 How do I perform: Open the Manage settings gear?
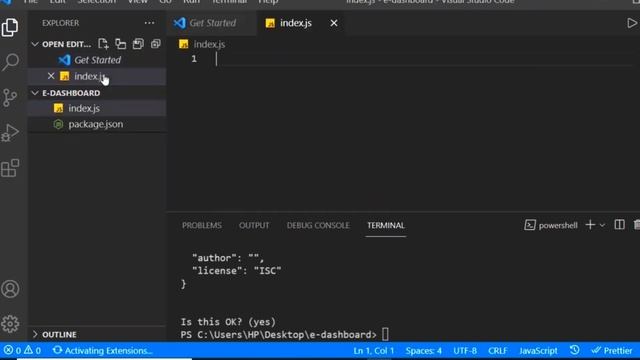point(10,324)
